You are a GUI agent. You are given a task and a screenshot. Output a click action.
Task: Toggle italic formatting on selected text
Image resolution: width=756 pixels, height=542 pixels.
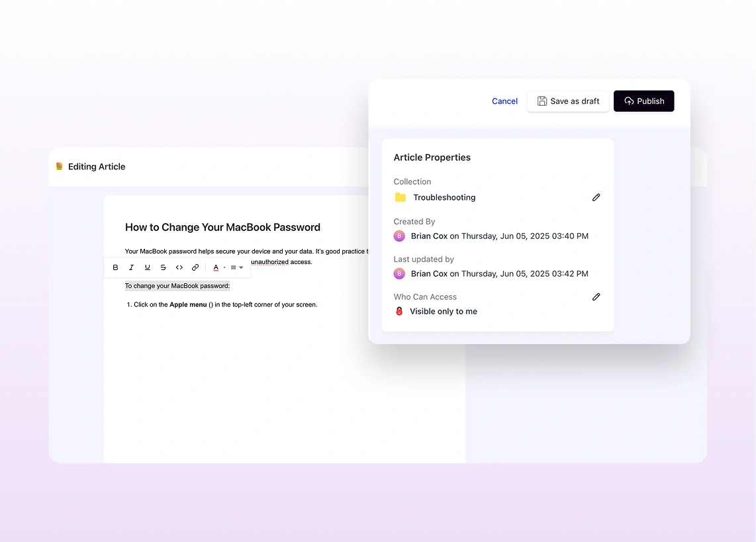point(131,267)
